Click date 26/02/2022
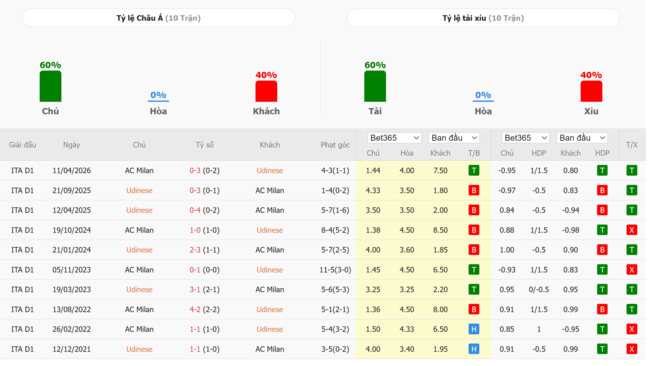The width and height of the screenshot is (650, 366). click(x=71, y=329)
